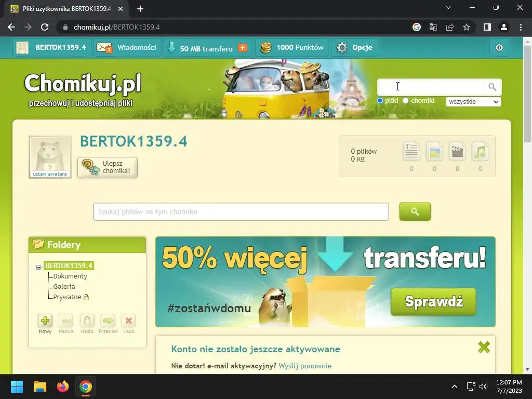
Task: Click the Przenieś move folder icon
Action: tap(108, 321)
